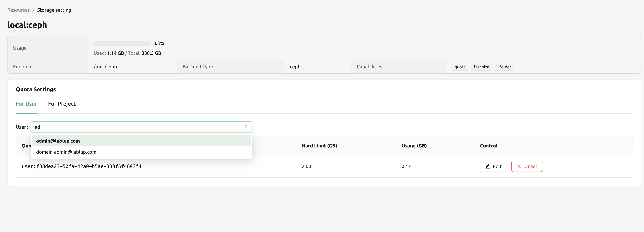Click the vfolder capability tag

pyautogui.click(x=504, y=67)
